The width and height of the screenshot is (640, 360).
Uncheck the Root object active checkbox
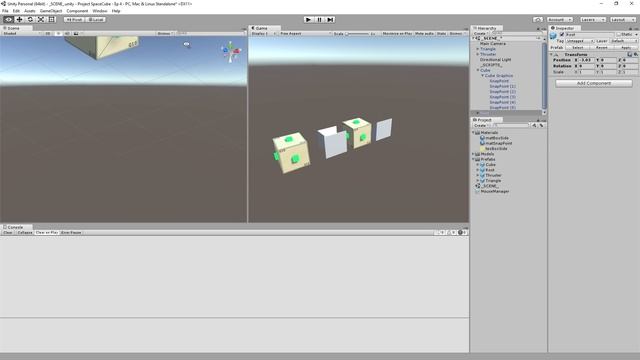click(x=562, y=35)
